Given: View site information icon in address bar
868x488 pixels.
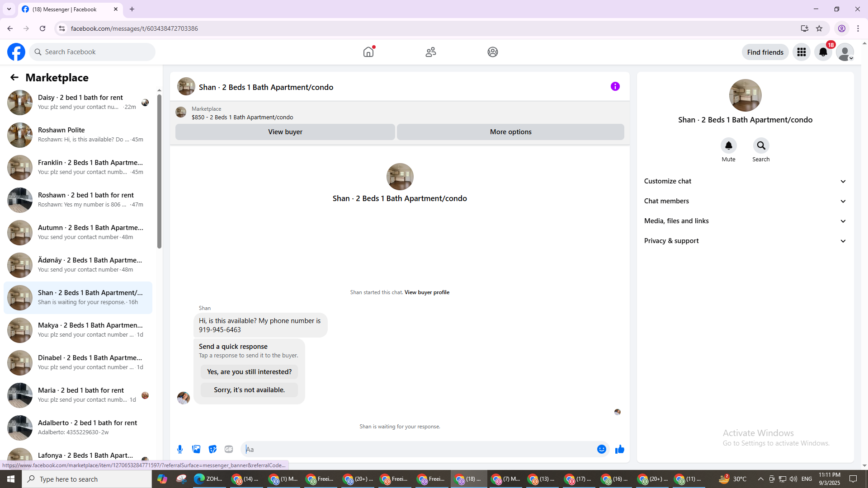Looking at the screenshot, I should point(62,28).
